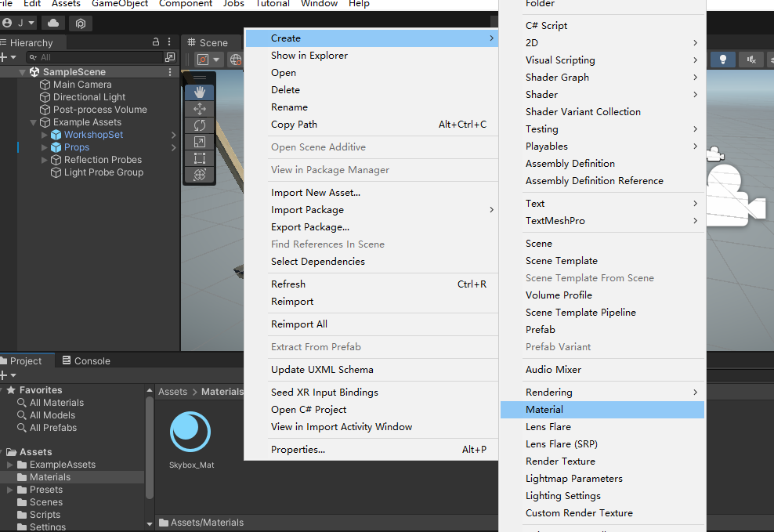774x532 pixels.
Task: Switch to the Console tab
Action: point(86,360)
